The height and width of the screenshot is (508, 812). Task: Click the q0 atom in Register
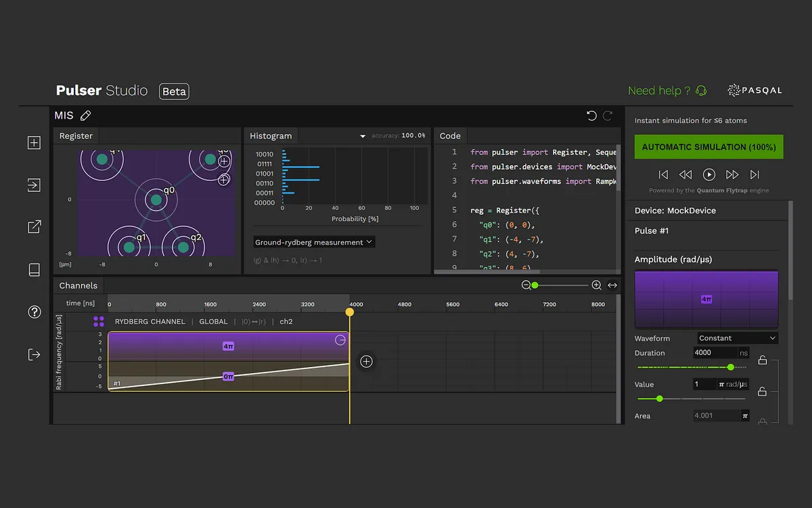[x=156, y=200]
